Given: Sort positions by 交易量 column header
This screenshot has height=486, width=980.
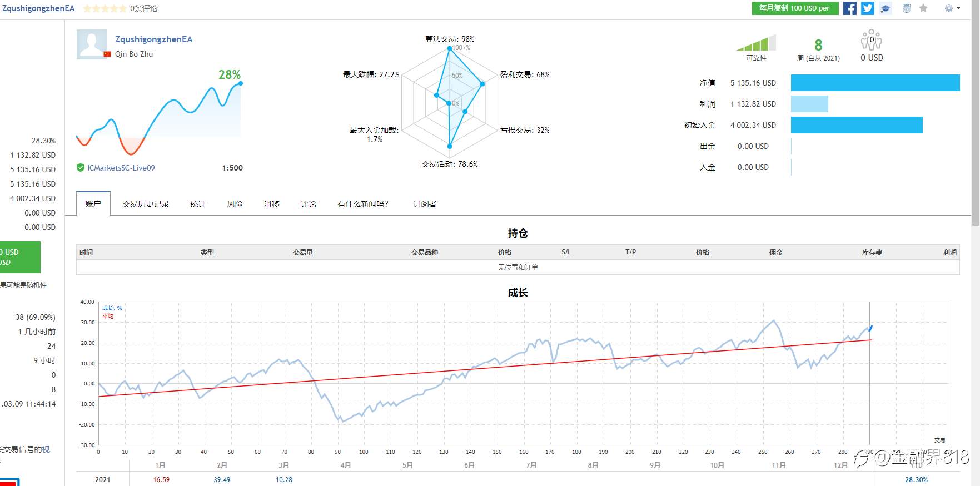Looking at the screenshot, I should pyautogui.click(x=303, y=252).
